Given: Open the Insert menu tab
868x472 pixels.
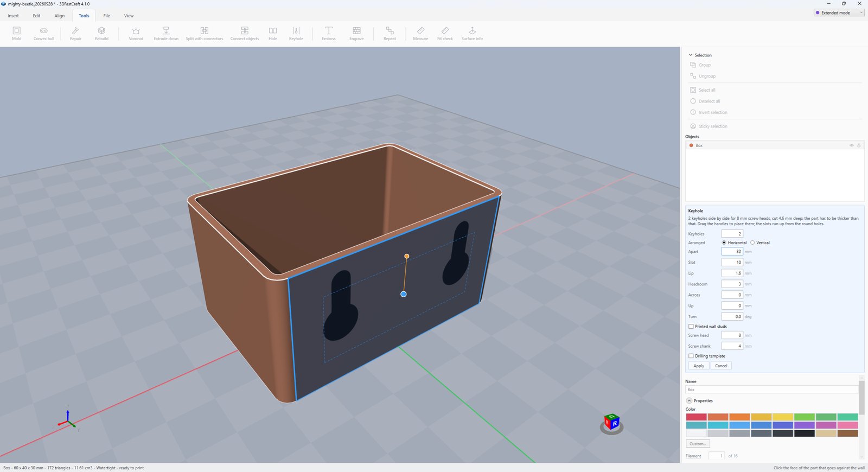Looking at the screenshot, I should point(13,16).
